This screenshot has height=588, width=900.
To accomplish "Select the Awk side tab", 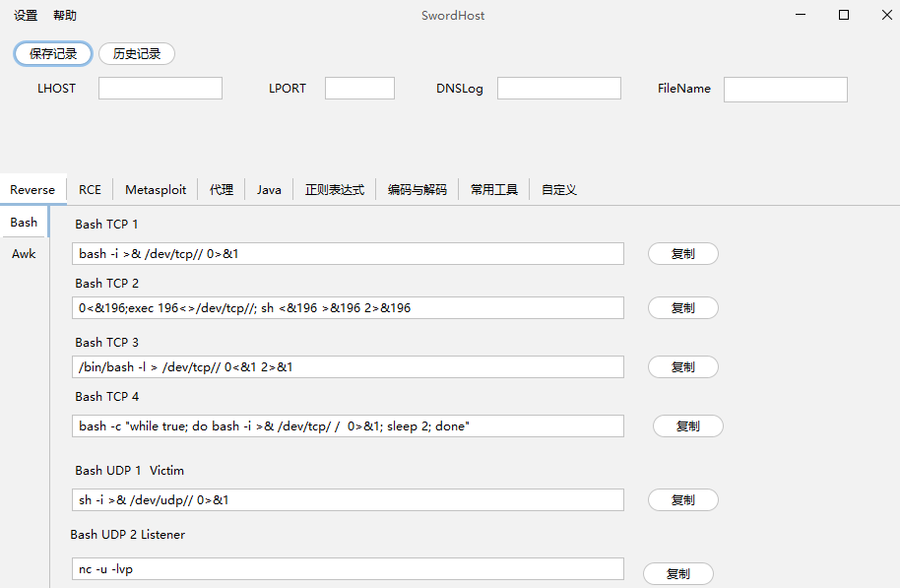I will pos(24,254).
